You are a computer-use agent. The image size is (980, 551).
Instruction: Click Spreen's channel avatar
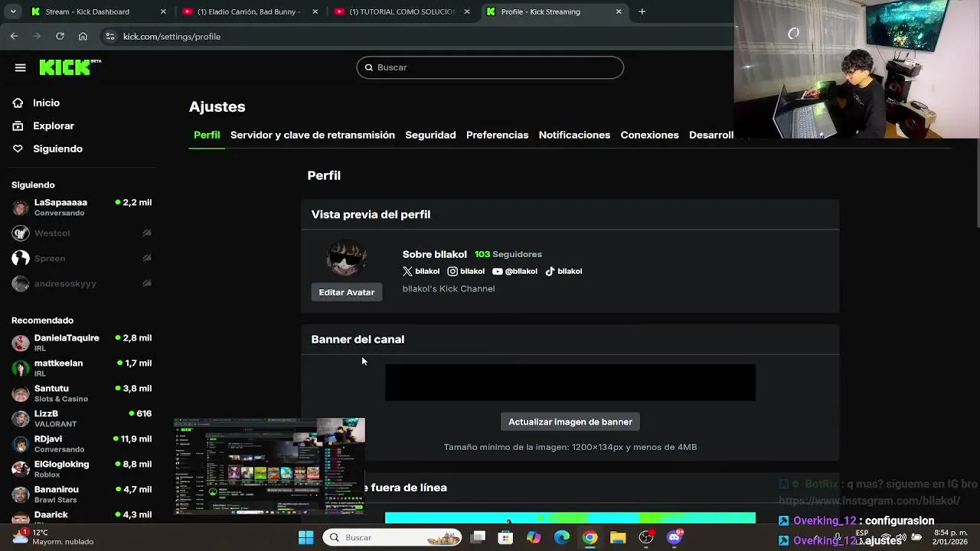click(x=21, y=258)
